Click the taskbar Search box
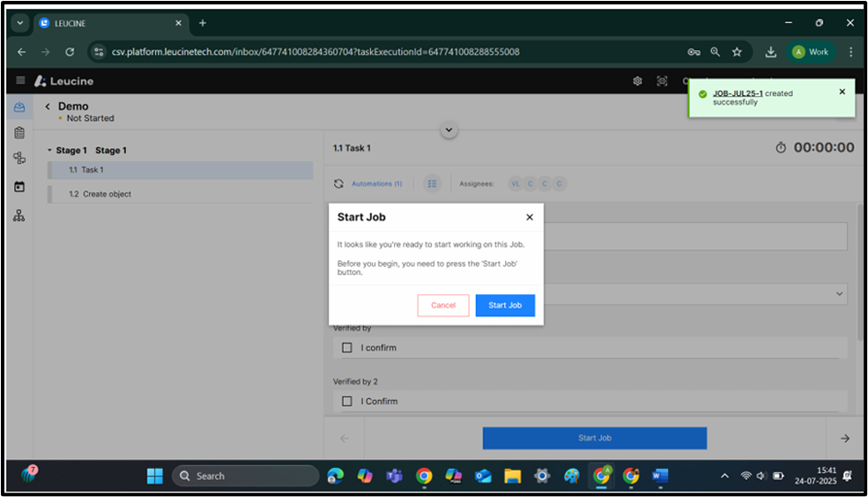 coord(246,476)
